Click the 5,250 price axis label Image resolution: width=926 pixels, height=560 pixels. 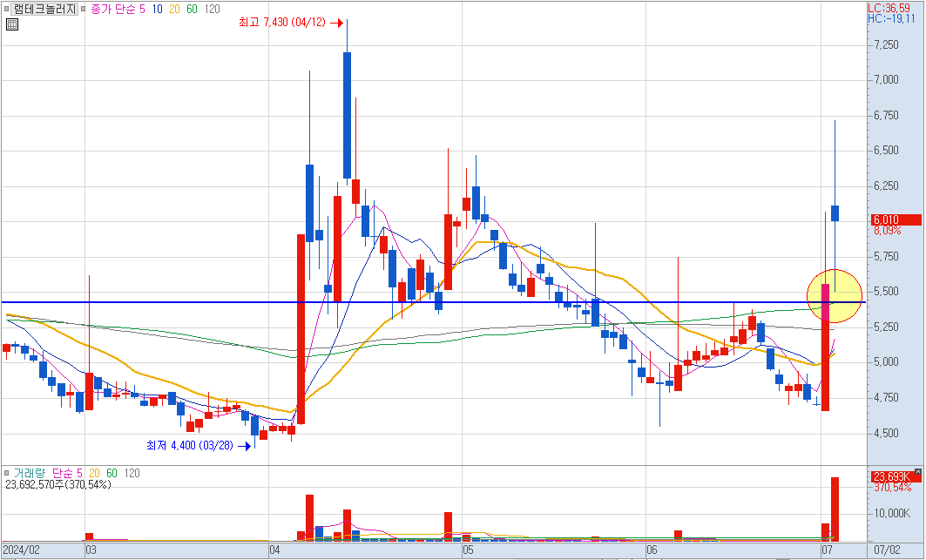(x=886, y=327)
